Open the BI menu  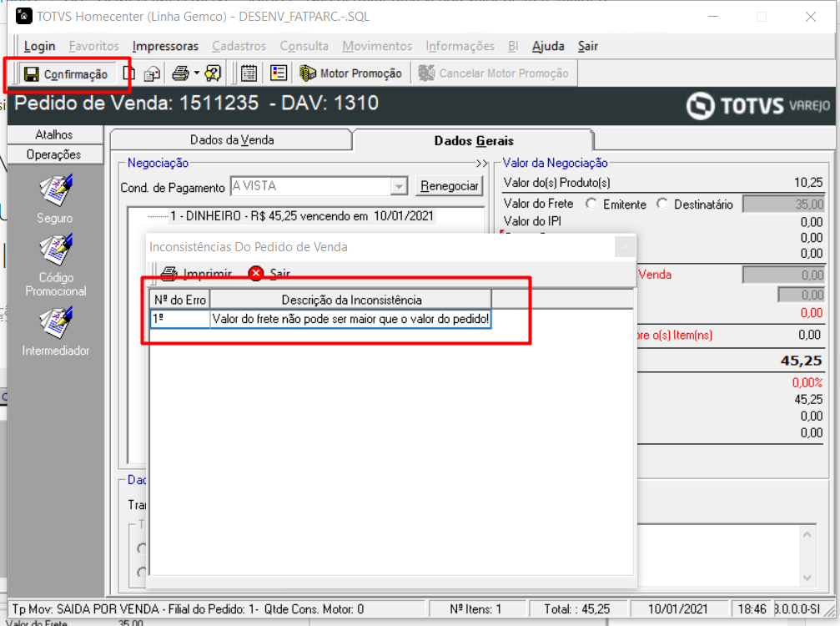coord(513,46)
